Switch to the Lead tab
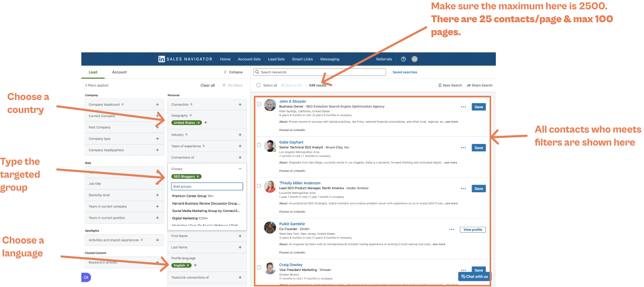The image size is (644, 287). click(93, 72)
